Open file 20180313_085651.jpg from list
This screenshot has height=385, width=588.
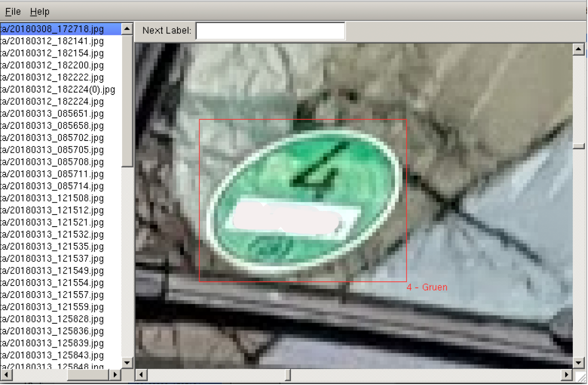coord(52,114)
